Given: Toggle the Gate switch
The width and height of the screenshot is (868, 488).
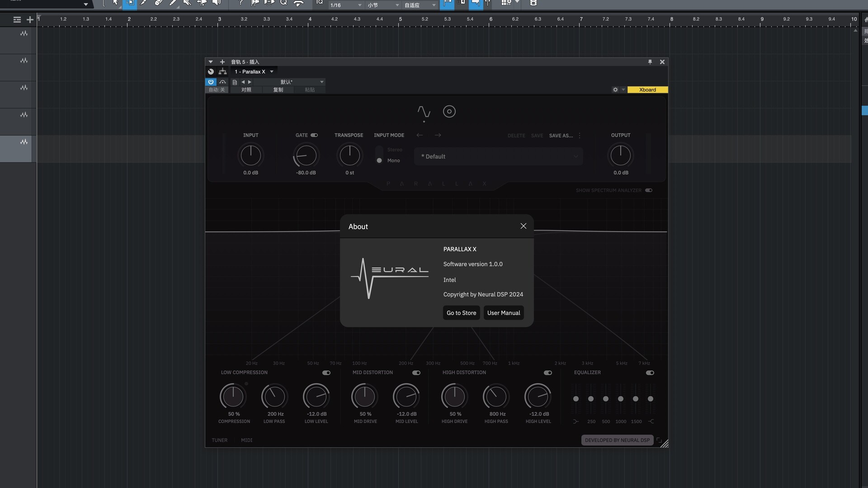Looking at the screenshot, I should [314, 135].
